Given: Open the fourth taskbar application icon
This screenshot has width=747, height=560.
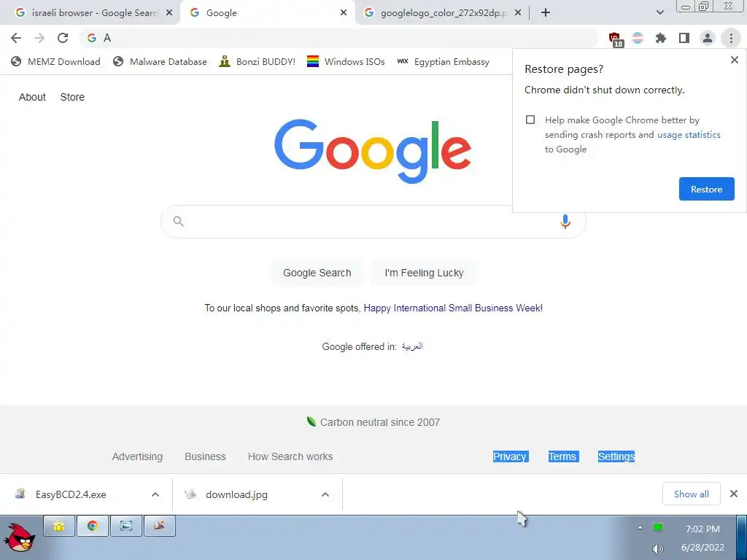Looking at the screenshot, I should (x=160, y=526).
